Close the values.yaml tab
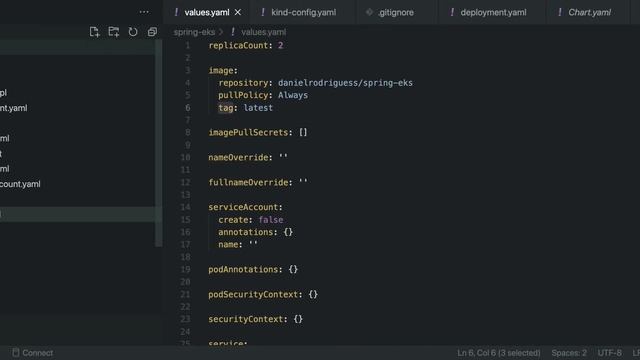The width and height of the screenshot is (640, 360). (x=238, y=13)
